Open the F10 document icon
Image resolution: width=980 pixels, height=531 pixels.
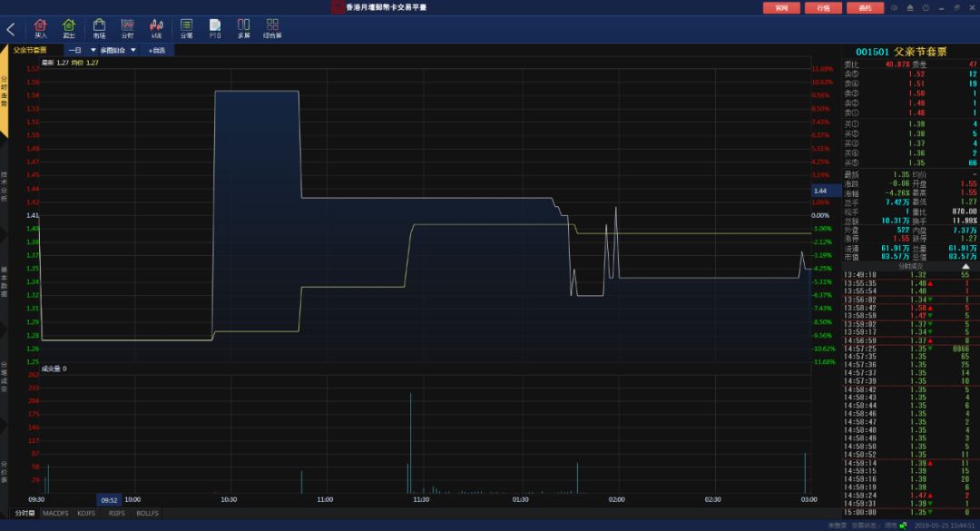(215, 28)
